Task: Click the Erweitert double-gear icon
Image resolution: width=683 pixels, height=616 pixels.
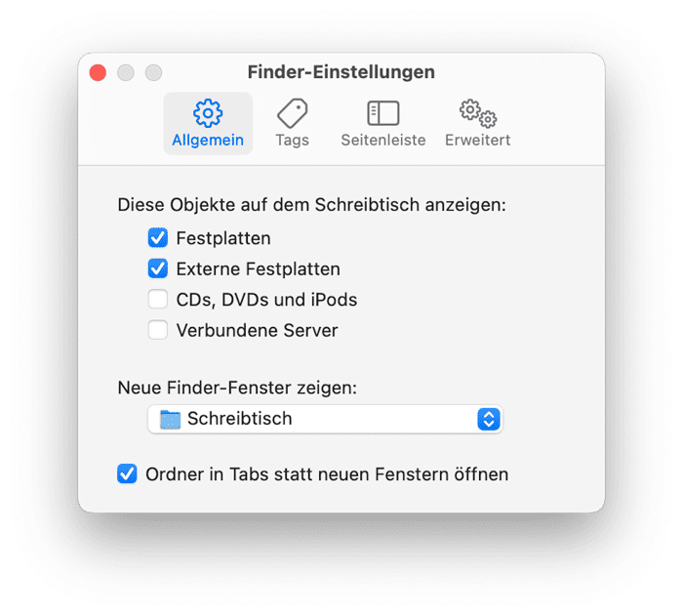Action: tap(478, 113)
